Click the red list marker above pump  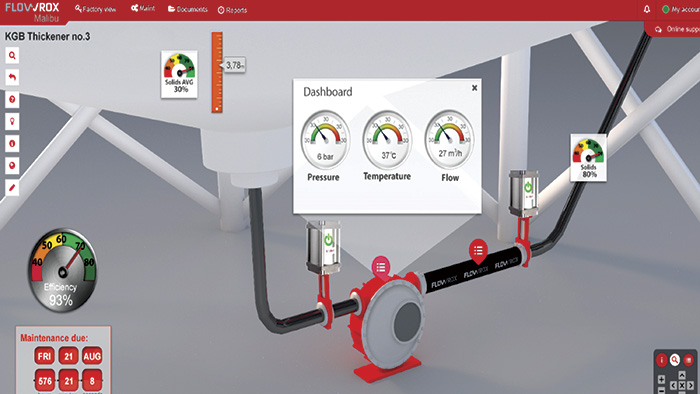tap(381, 268)
